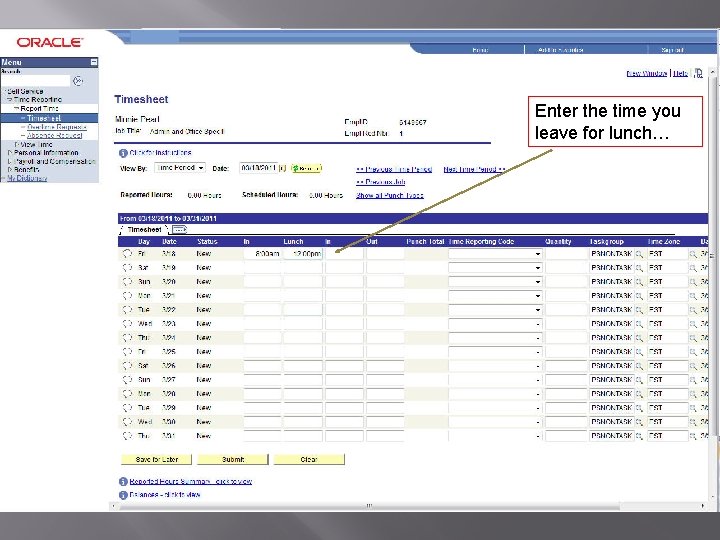Click the second In field for Fri 3/18
The height and width of the screenshot is (540, 720).
344,254
